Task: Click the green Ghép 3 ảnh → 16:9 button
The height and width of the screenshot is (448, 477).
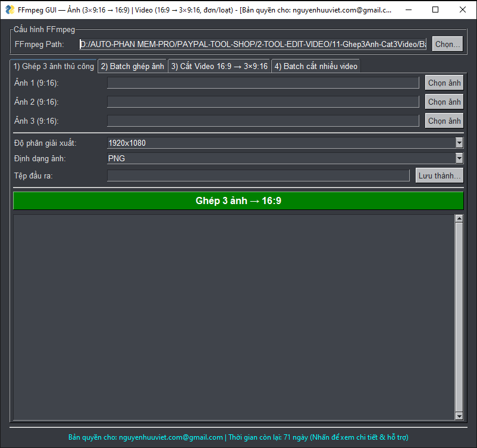Action: point(238,200)
